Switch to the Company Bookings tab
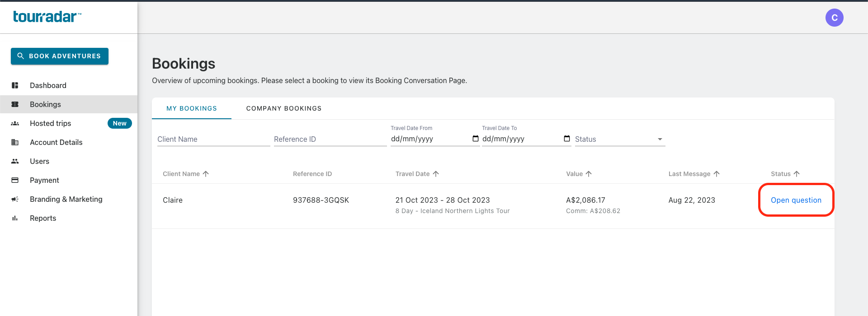This screenshot has height=316, width=868. point(284,108)
